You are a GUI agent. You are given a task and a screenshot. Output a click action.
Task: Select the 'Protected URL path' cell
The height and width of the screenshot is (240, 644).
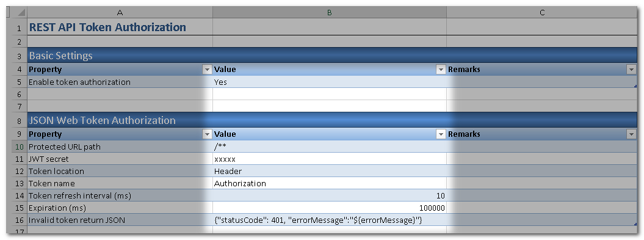click(x=120, y=147)
